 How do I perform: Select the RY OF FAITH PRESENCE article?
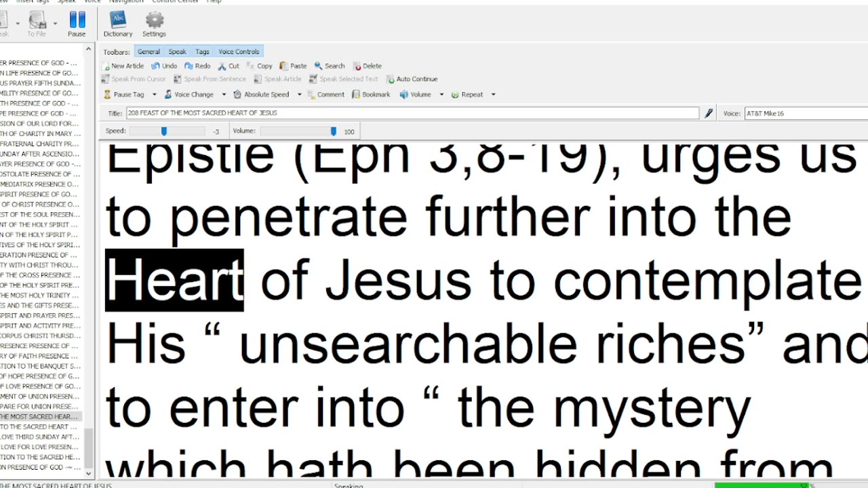point(41,356)
